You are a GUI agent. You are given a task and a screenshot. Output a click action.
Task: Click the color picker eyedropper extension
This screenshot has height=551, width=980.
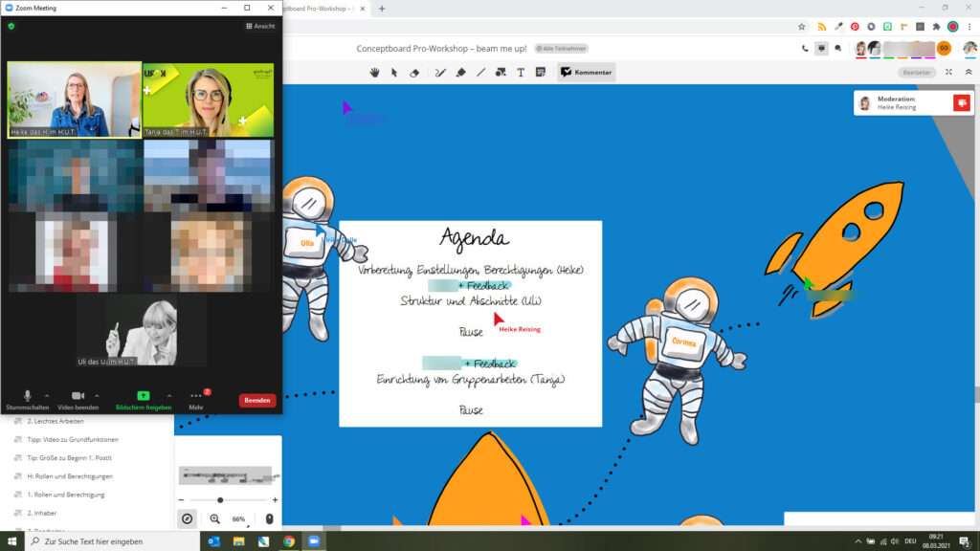click(x=838, y=27)
